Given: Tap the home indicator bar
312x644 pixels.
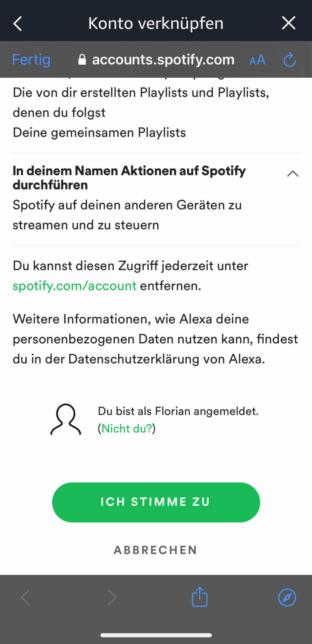Looking at the screenshot, I should pos(156,635).
